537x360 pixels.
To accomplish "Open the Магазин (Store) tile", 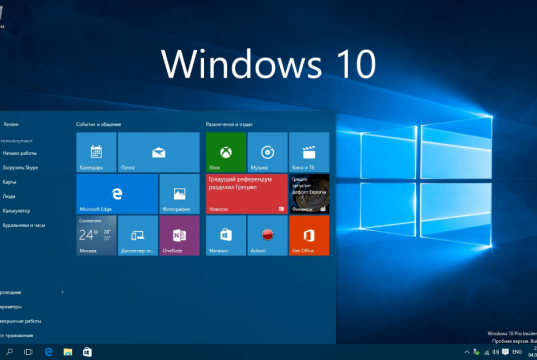I will click(226, 236).
